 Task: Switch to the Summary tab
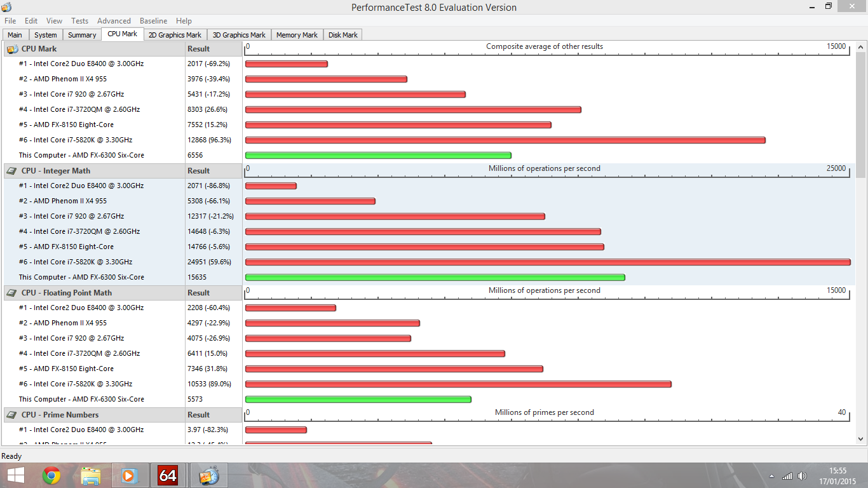[82, 35]
